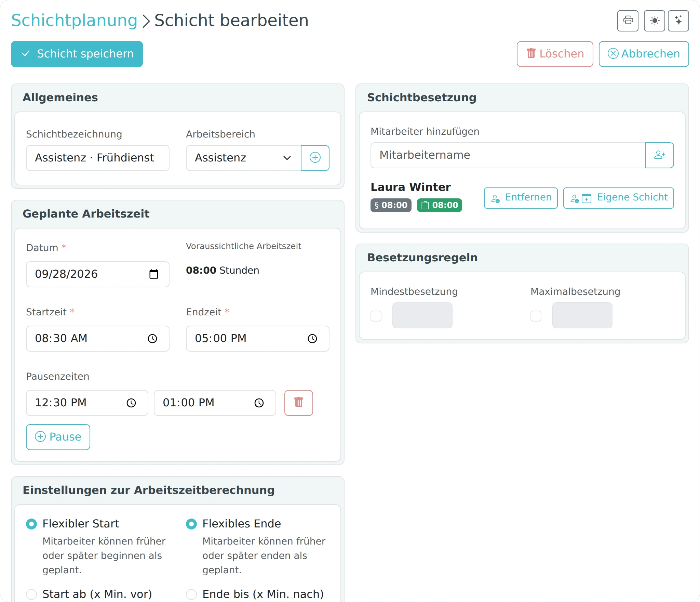The height and width of the screenshot is (602, 700).
Task: Click the Besetzungsregeln header
Action: tap(422, 258)
